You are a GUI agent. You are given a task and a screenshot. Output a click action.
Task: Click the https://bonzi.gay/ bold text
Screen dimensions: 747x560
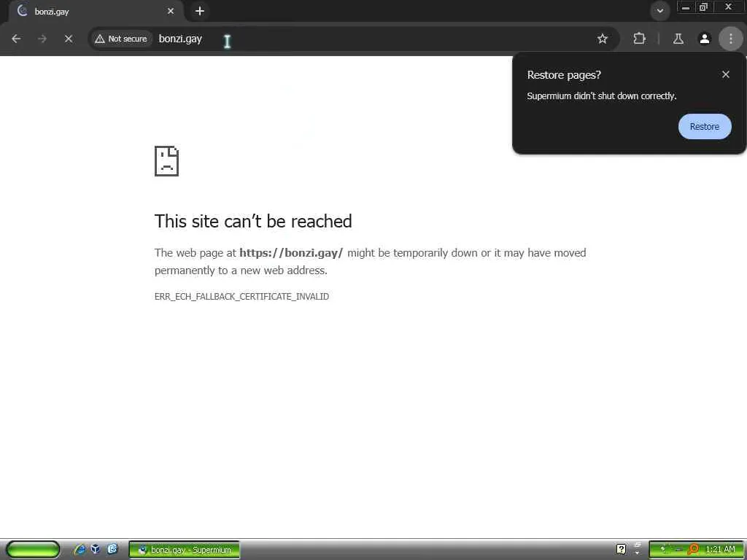[x=291, y=253]
